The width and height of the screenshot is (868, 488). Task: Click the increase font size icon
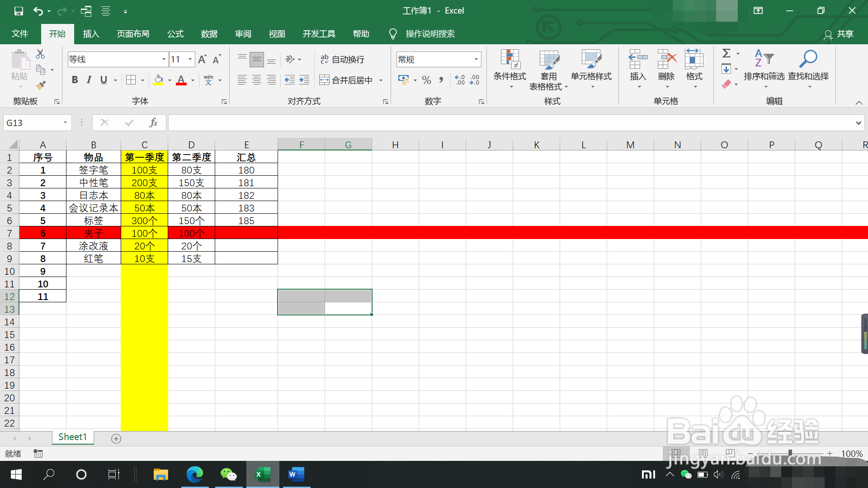click(202, 59)
